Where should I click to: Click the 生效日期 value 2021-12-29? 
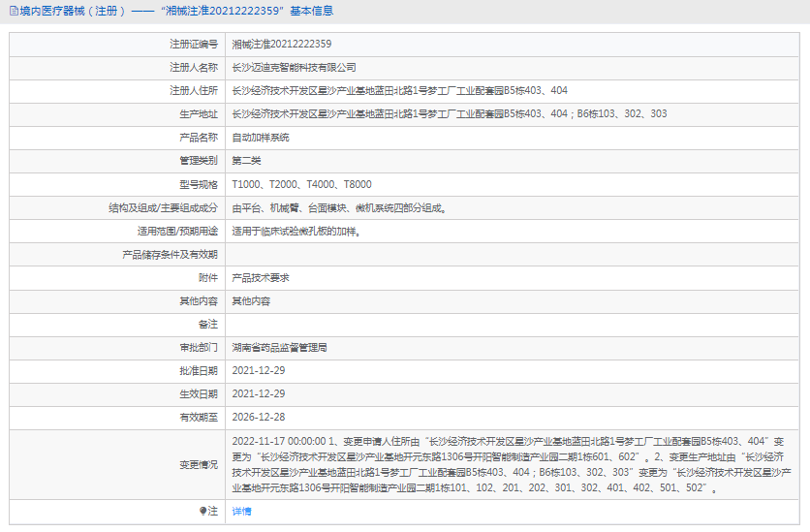(259, 394)
